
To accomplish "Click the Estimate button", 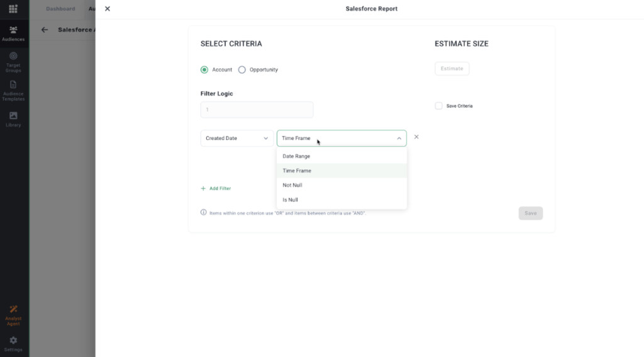I will (452, 69).
